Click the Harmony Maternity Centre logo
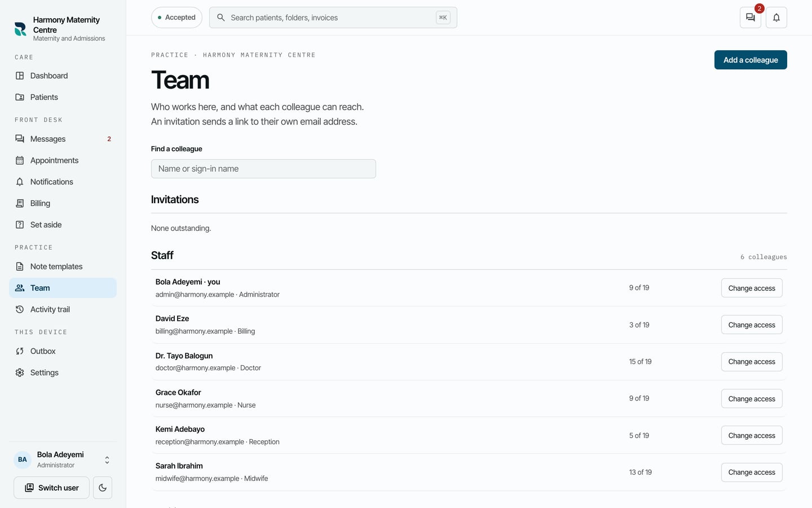 coord(20,29)
